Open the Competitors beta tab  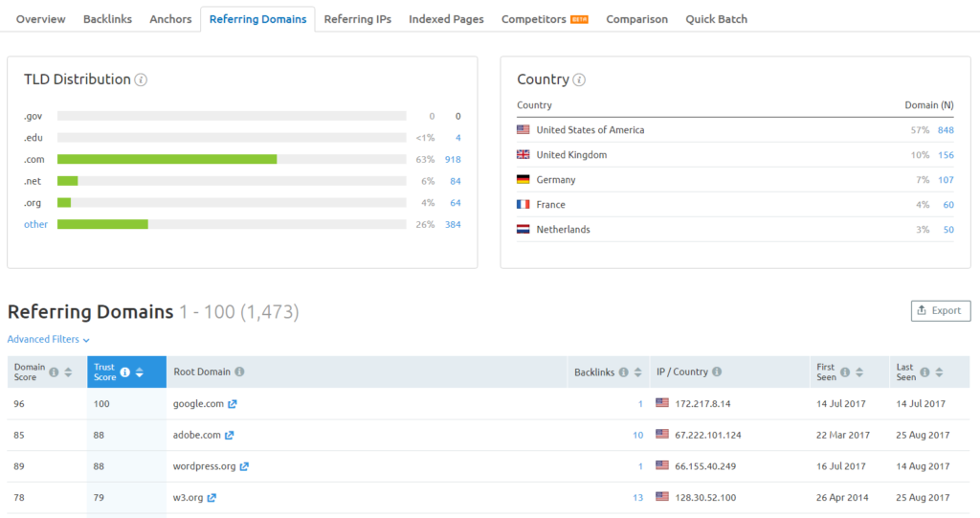coord(545,19)
